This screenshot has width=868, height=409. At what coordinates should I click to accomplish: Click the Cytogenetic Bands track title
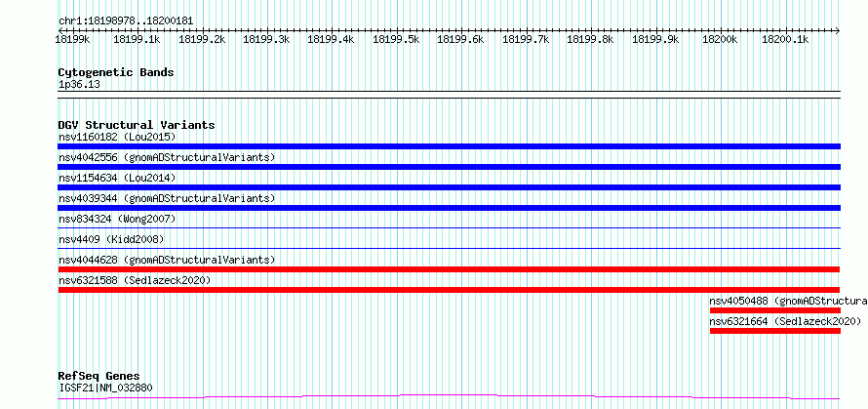click(116, 72)
